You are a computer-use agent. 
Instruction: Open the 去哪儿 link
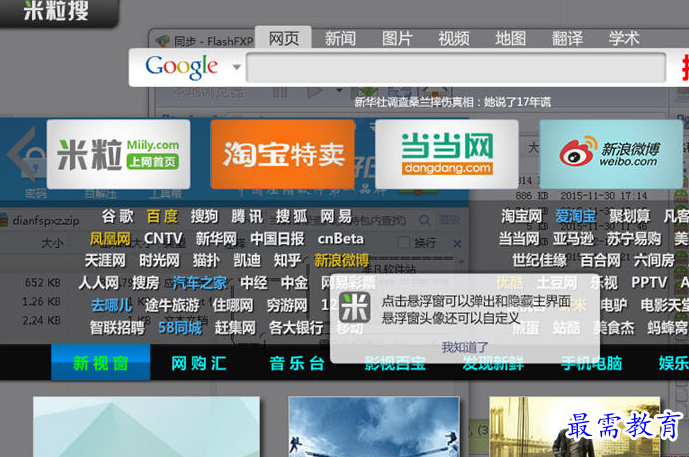click(x=112, y=305)
